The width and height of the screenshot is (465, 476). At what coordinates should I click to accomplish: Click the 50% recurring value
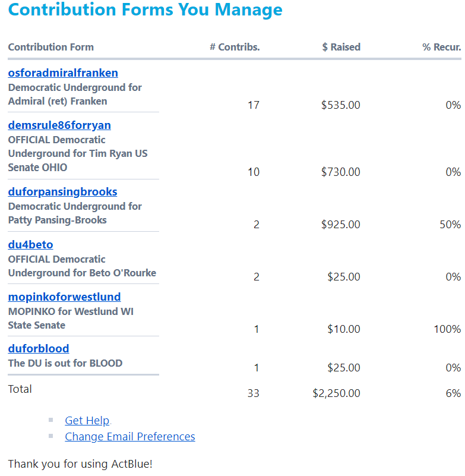point(450,225)
